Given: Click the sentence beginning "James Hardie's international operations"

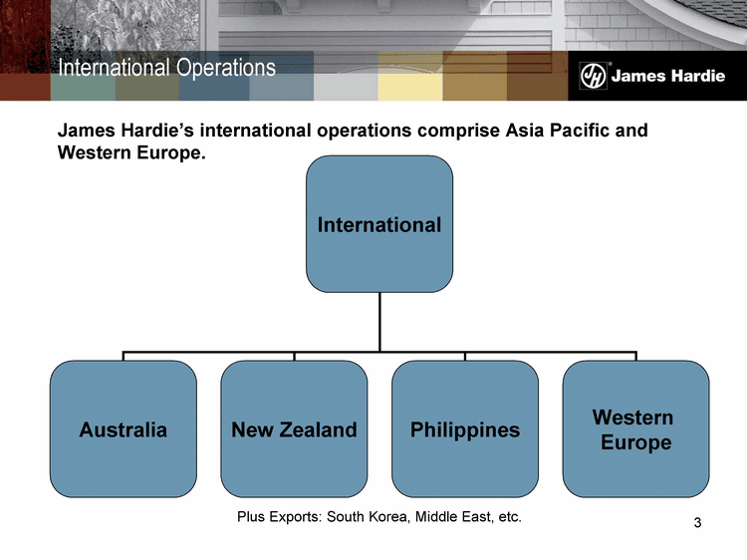Looking at the screenshot, I should pos(353,141).
